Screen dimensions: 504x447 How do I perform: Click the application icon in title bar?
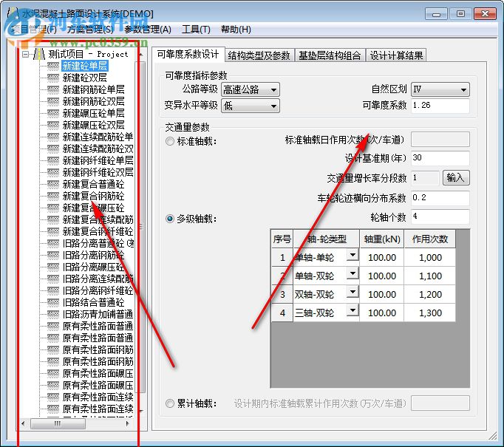click(x=13, y=13)
